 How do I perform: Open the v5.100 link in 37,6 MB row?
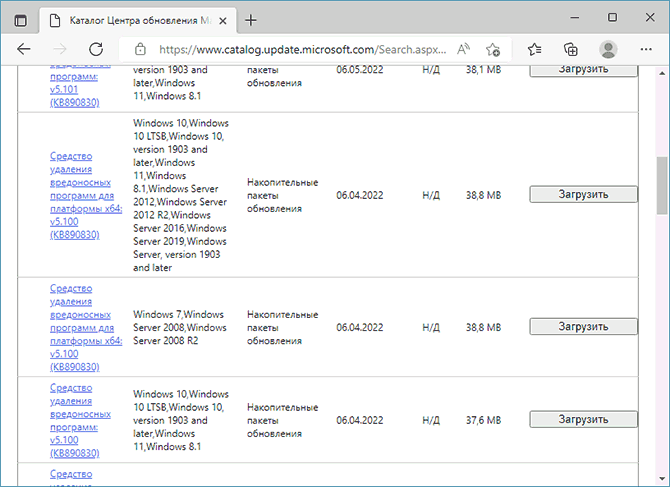pyautogui.click(x=80, y=420)
